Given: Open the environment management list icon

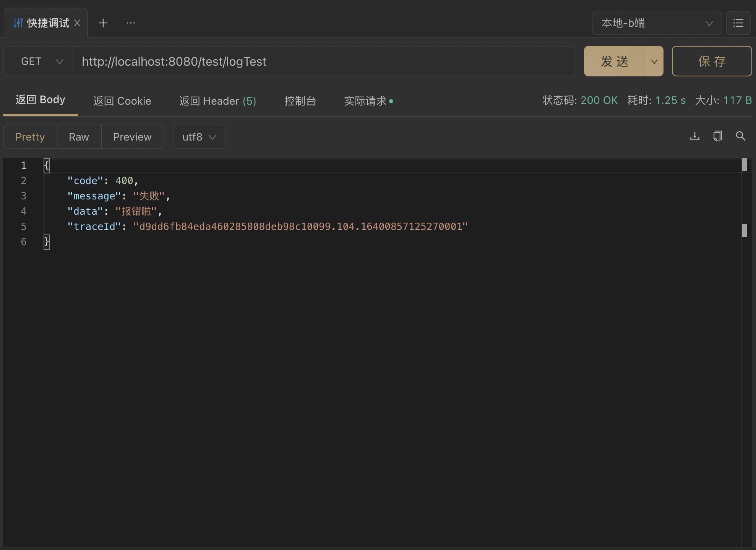Looking at the screenshot, I should tap(738, 23).
